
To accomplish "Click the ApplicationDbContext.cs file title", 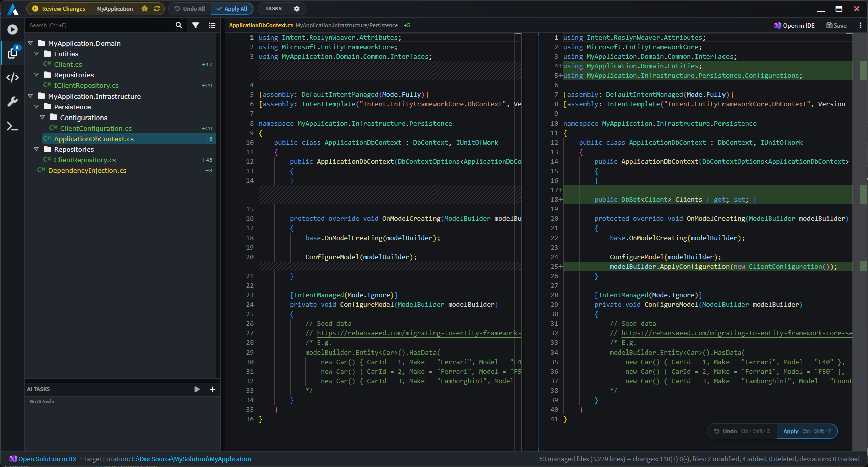I will [x=261, y=25].
